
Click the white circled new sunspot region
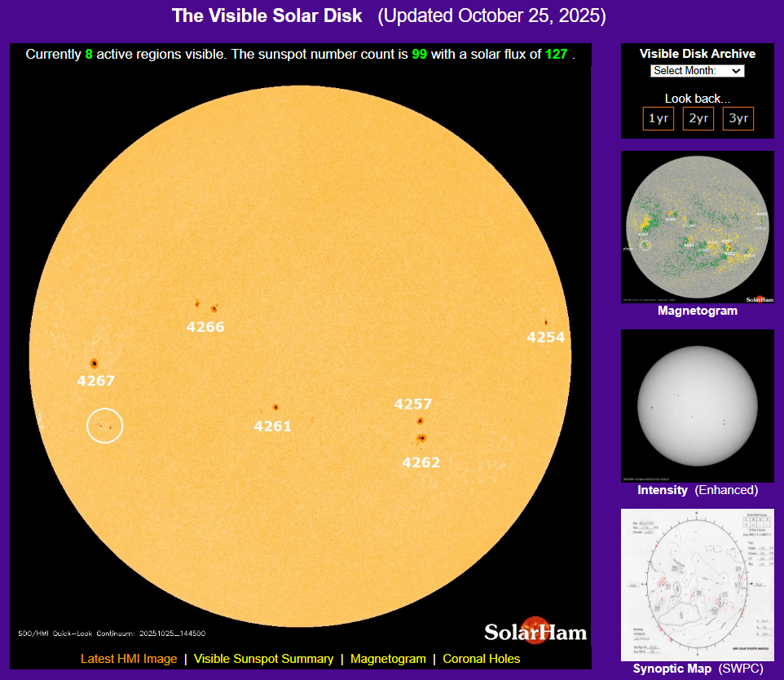pos(104,426)
